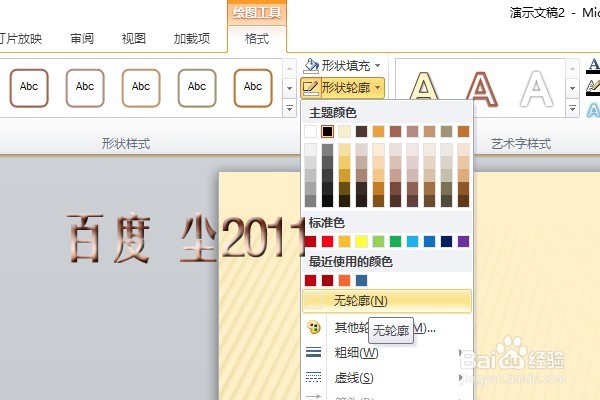Choose the white WordArt A style
This screenshot has width=600, height=400.
pyautogui.click(x=536, y=89)
